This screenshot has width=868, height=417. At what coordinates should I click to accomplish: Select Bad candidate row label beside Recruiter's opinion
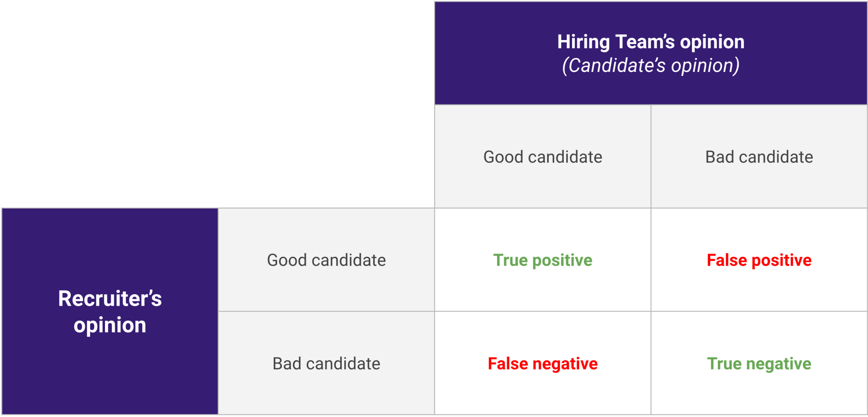pos(326,363)
